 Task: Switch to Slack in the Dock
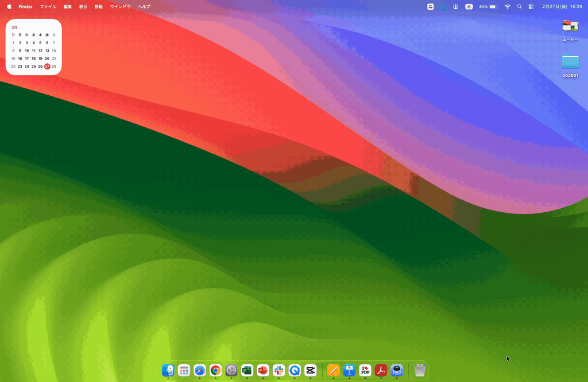(279, 371)
